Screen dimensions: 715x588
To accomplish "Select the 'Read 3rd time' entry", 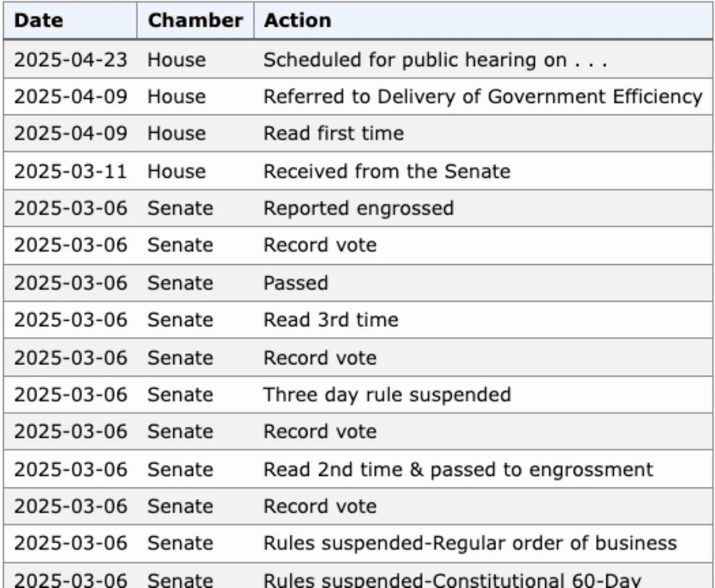I will tap(331, 319).
